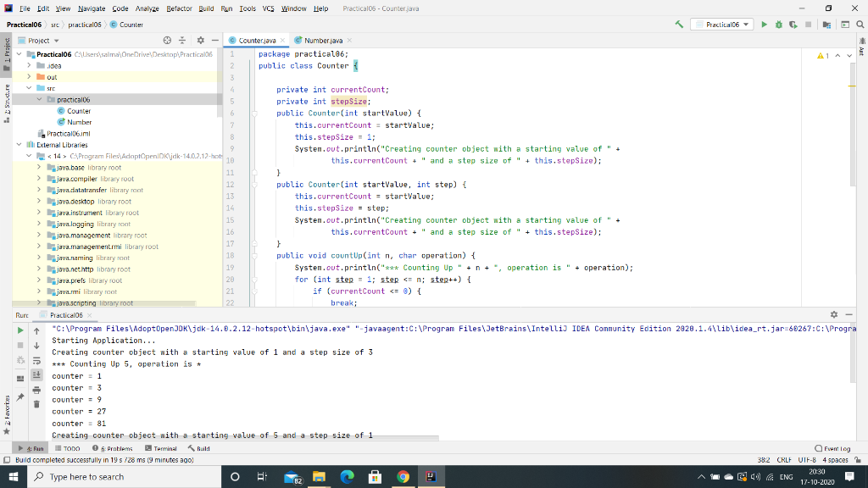The width and height of the screenshot is (868, 488).
Task: Select the stop button in the toolbar
Action: (x=808, y=25)
